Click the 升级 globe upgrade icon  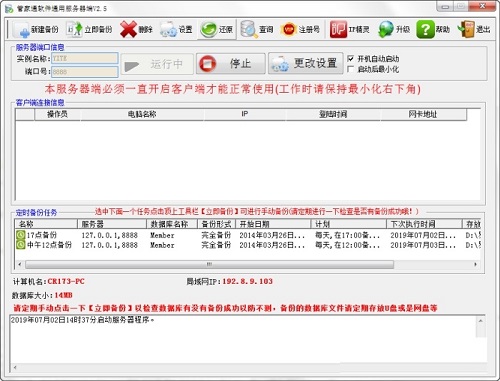(x=386, y=30)
